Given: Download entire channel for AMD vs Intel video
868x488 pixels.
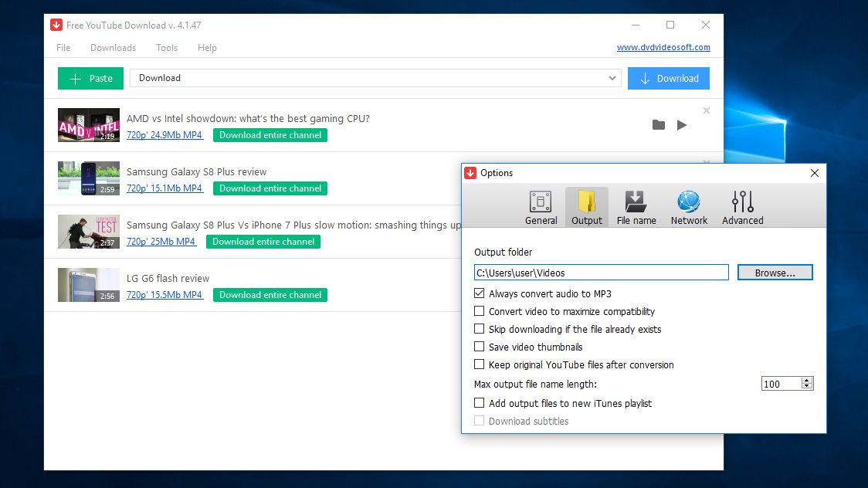Looking at the screenshot, I should tap(270, 135).
